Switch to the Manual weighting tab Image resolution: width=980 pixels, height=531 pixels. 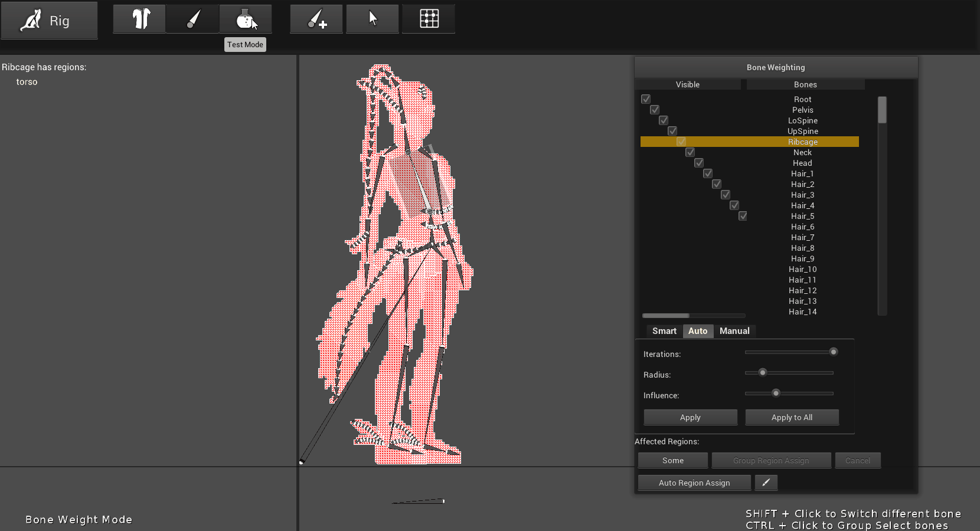point(734,331)
